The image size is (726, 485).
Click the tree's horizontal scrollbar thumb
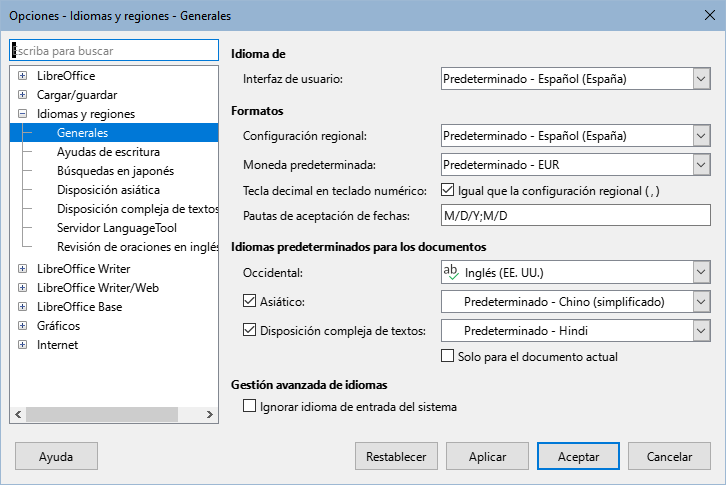pos(102,414)
